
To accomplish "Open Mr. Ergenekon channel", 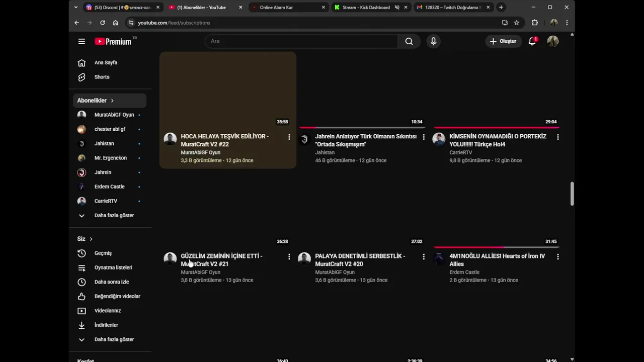I will tap(110, 158).
